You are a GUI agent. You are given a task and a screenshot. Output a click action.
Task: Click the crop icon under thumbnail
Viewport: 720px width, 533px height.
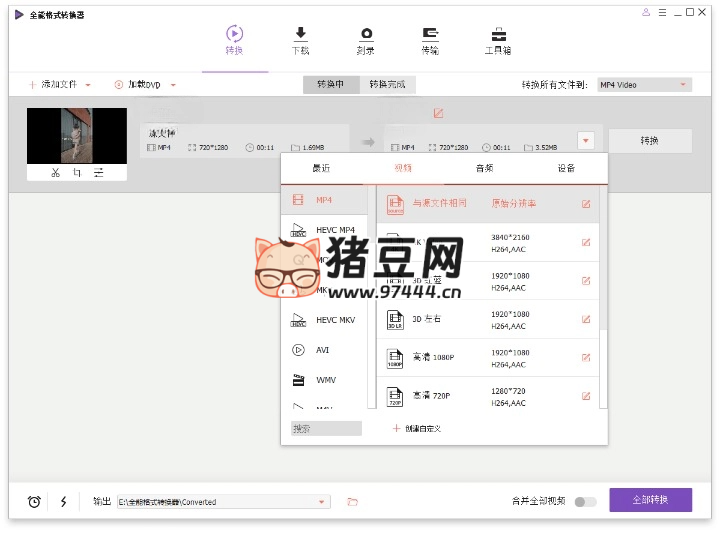pyautogui.click(x=77, y=173)
